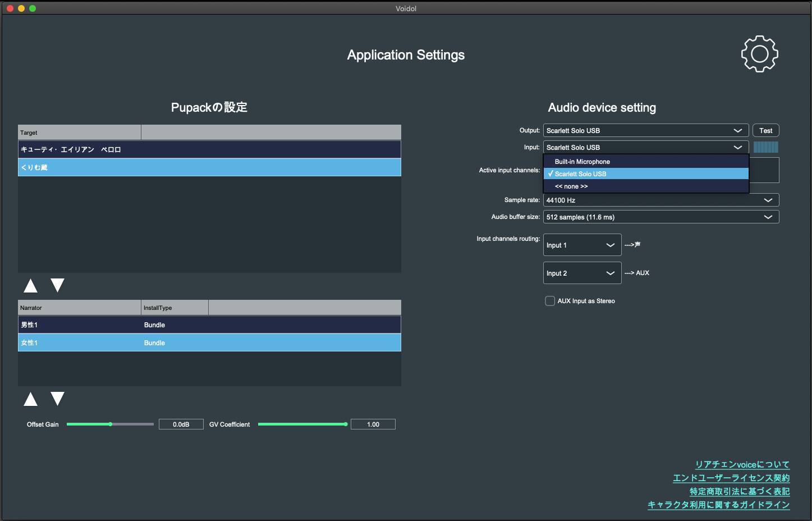
Task: Open the Audio buffer size dropdown
Action: click(x=660, y=217)
